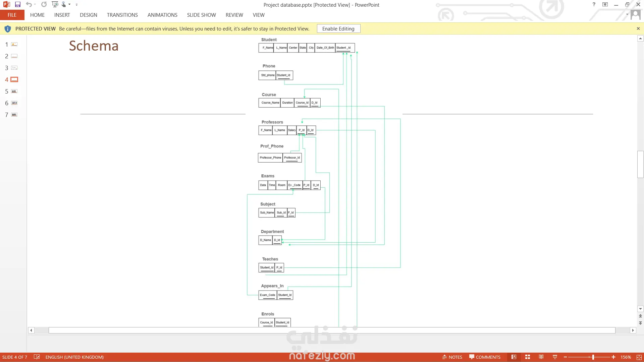Start slideshow from beginning icon
This screenshot has width=644, height=362.
(55, 5)
